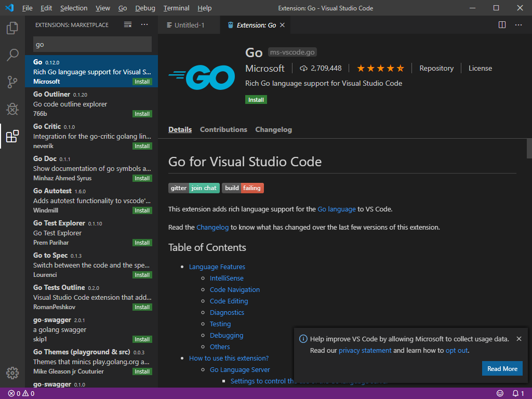Viewport: 532px width, 399px height.
Task: Clear extensions search results icon
Action: pos(128,25)
